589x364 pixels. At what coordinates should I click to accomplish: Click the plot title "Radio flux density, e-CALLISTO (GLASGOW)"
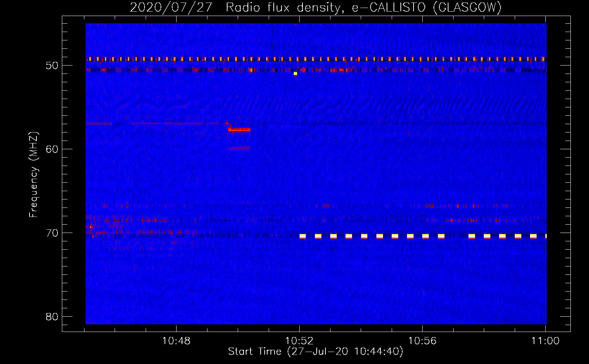364,7
